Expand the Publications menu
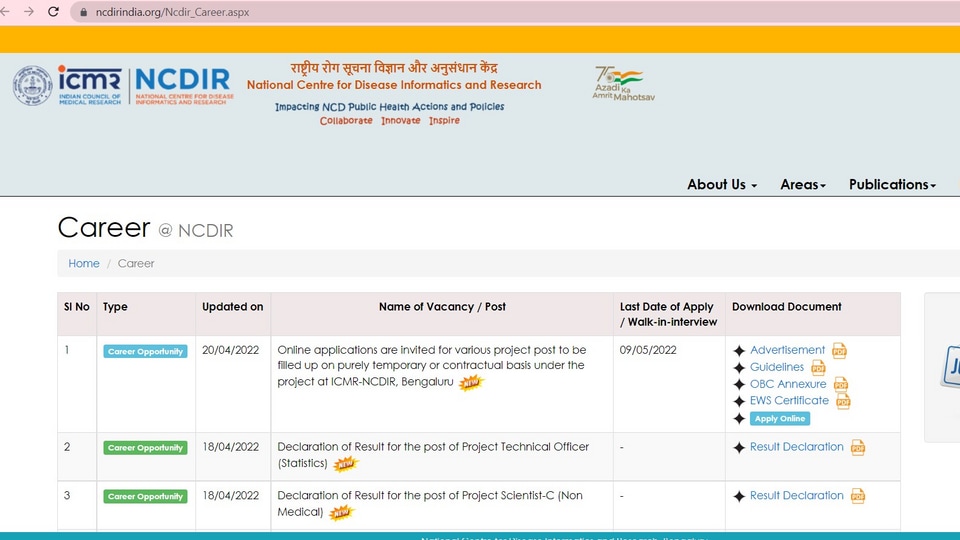This screenshot has height=540, width=960. pos(892,184)
